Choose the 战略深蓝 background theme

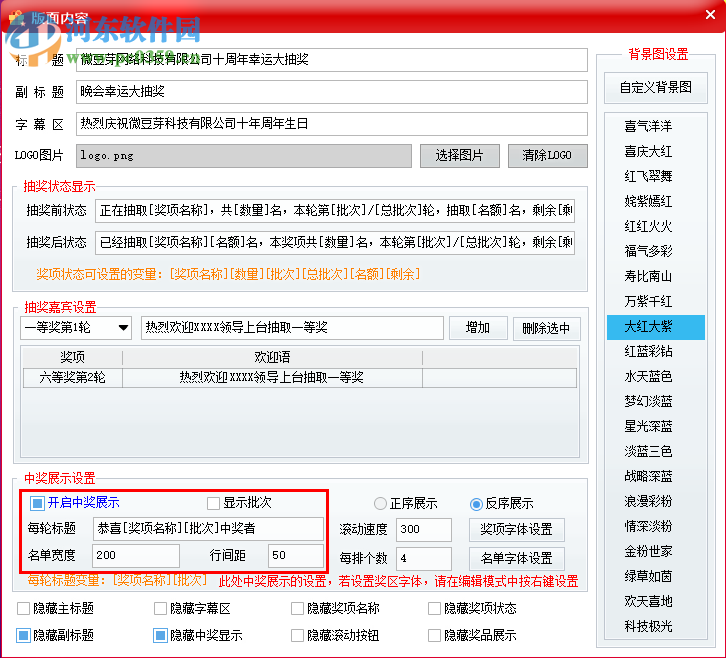[656, 476]
